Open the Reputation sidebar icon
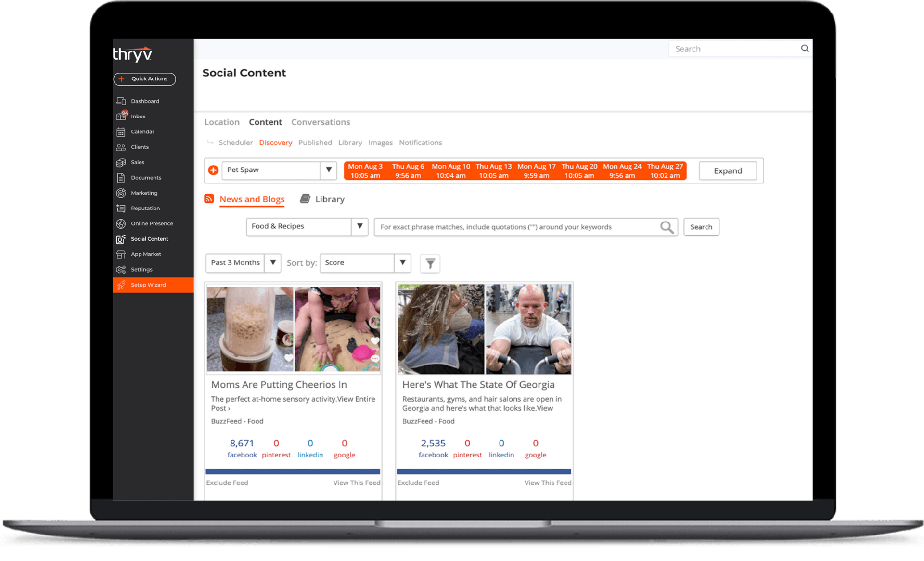This screenshot has height=561, width=924. [121, 209]
